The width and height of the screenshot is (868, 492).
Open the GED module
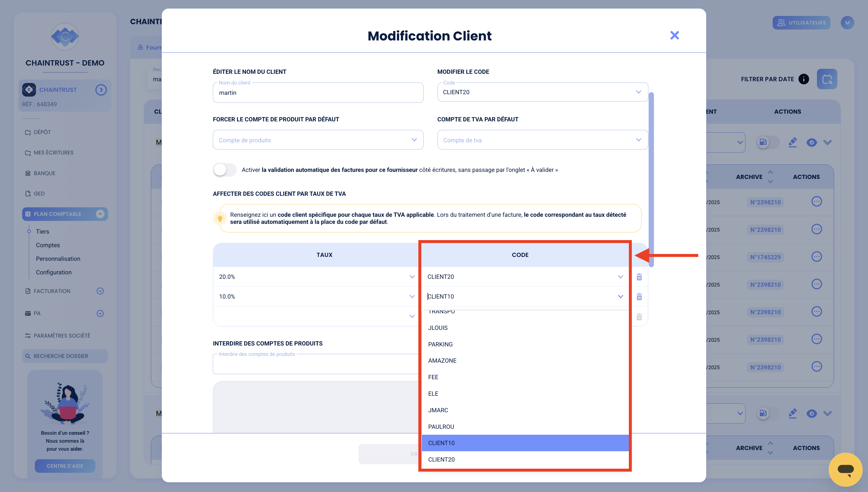coord(39,193)
